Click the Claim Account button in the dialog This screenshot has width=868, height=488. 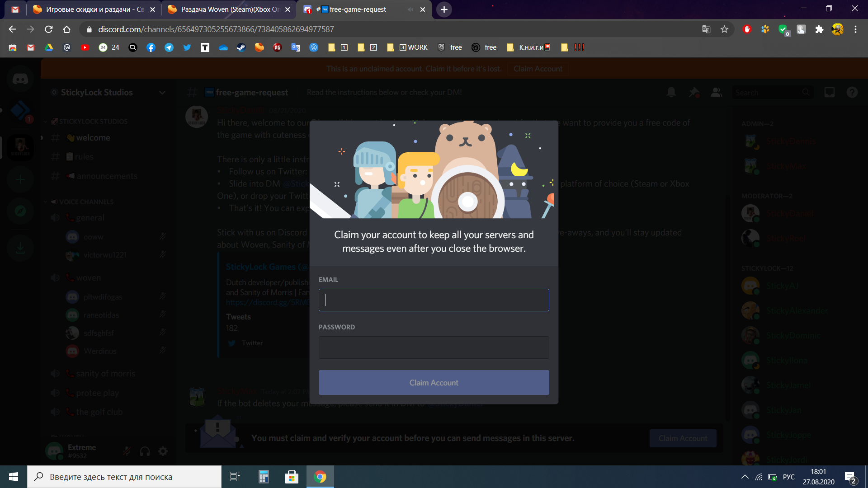click(434, 383)
